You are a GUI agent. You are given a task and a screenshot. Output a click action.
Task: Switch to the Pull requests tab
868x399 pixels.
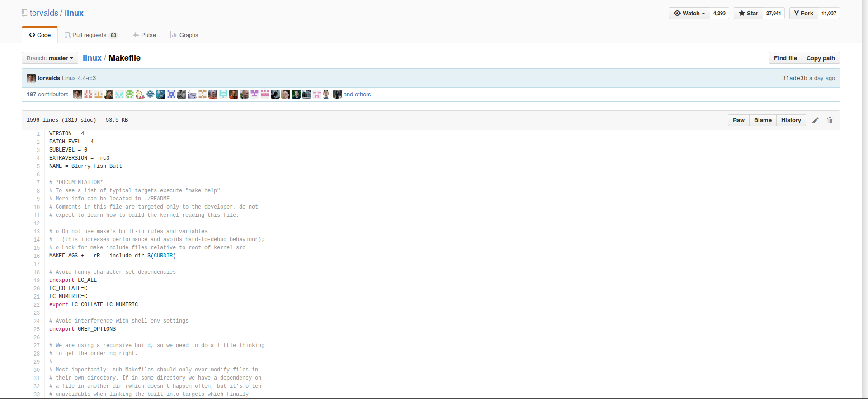click(x=91, y=35)
